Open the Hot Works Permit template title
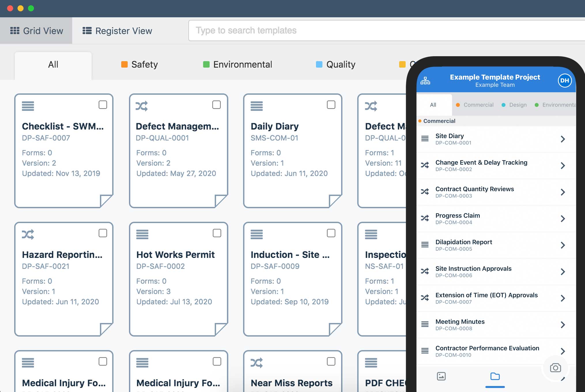Screen dimensions: 585x392 click(x=175, y=255)
